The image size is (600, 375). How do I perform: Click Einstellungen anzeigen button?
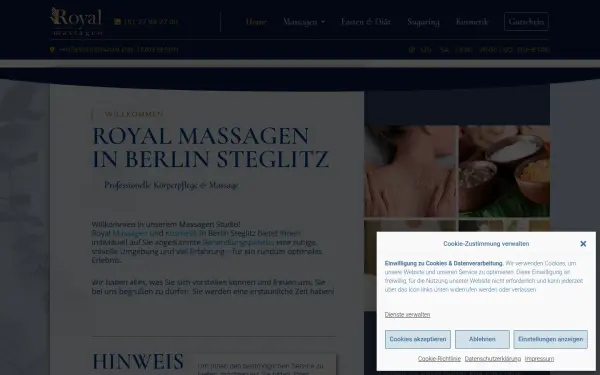pyautogui.click(x=550, y=339)
